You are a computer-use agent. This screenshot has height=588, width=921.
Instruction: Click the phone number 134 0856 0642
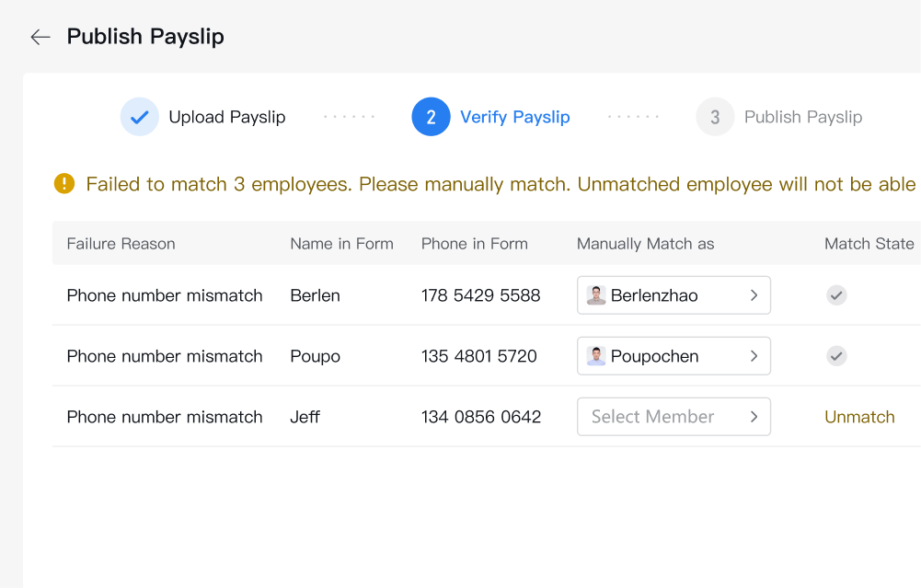click(481, 417)
